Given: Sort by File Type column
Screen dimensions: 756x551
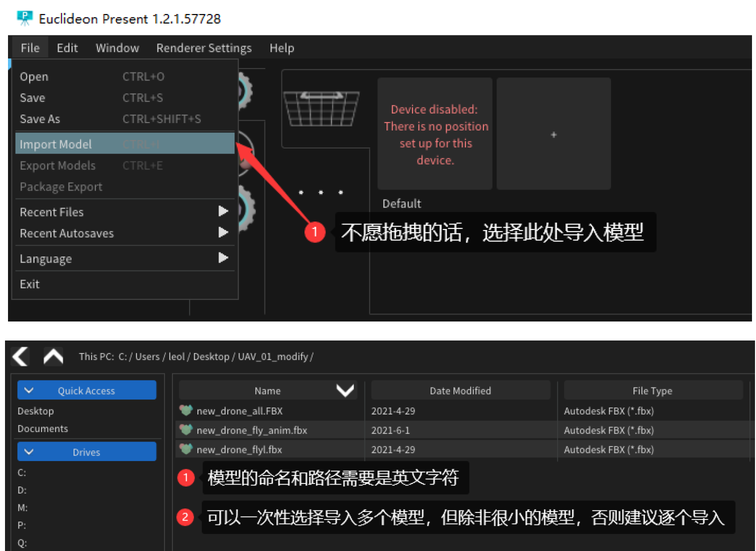Looking at the screenshot, I should point(652,390).
